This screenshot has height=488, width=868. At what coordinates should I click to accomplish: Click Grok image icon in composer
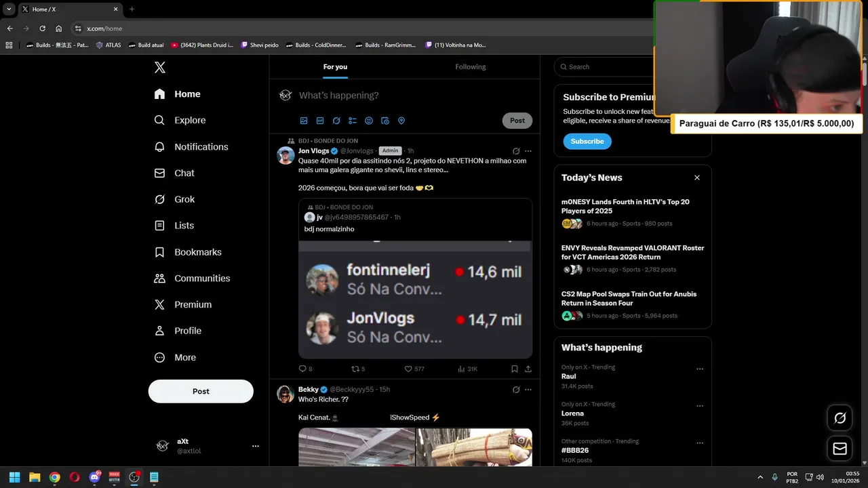coord(336,121)
